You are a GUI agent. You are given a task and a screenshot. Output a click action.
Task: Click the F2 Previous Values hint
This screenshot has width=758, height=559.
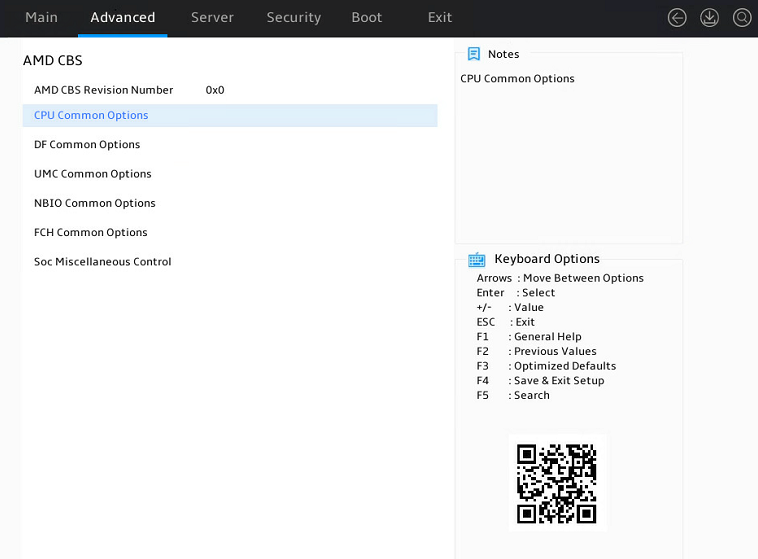[x=536, y=351]
